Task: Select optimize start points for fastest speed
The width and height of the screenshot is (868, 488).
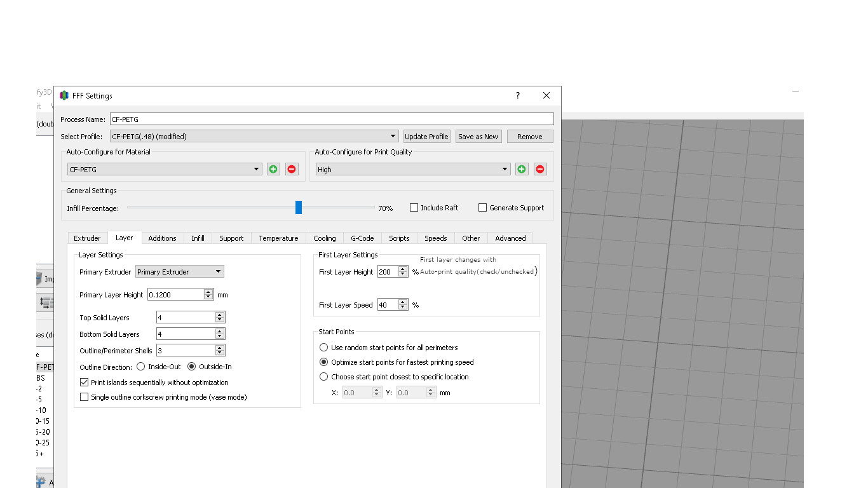Action: tap(323, 362)
